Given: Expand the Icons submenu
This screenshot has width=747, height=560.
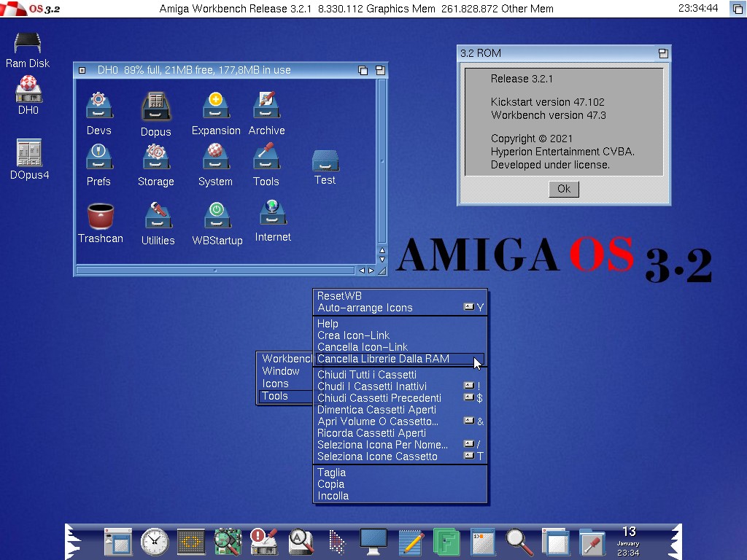Looking at the screenshot, I should [x=276, y=384].
